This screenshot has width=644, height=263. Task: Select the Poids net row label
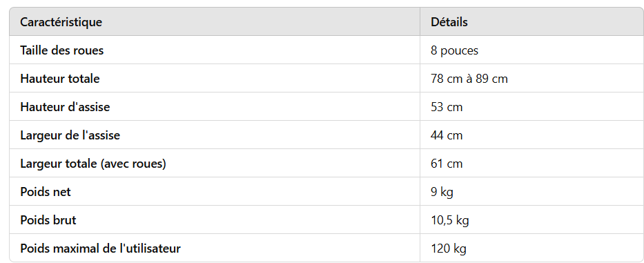coord(45,192)
